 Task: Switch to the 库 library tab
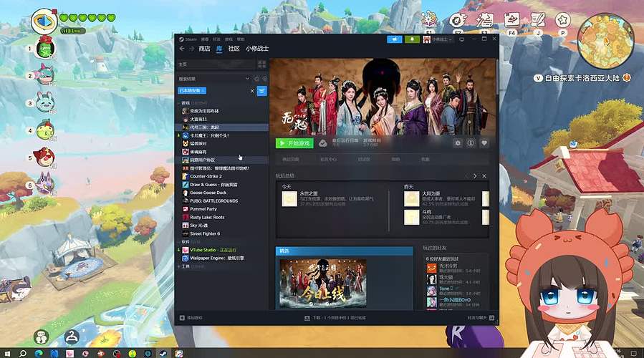pos(219,49)
